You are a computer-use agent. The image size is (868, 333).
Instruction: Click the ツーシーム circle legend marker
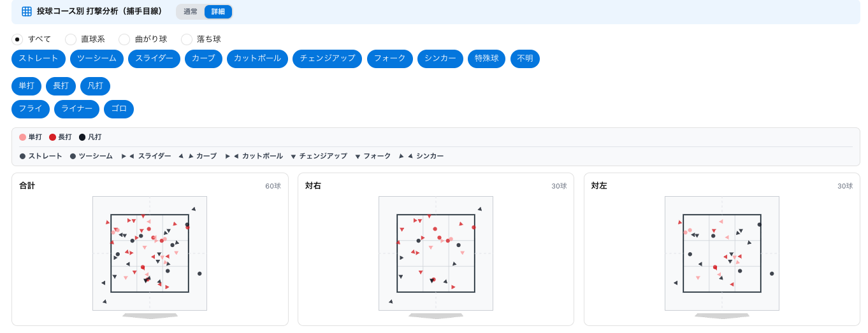pyautogui.click(x=73, y=156)
